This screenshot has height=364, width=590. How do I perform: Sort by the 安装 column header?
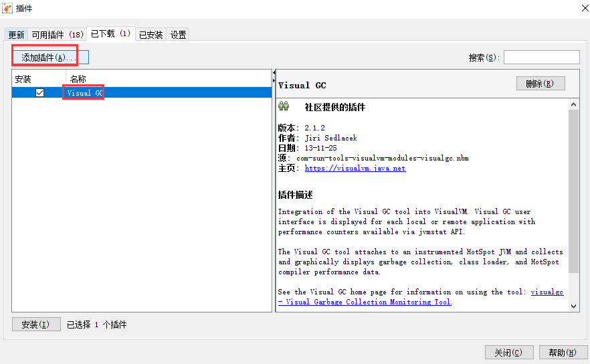pos(39,79)
